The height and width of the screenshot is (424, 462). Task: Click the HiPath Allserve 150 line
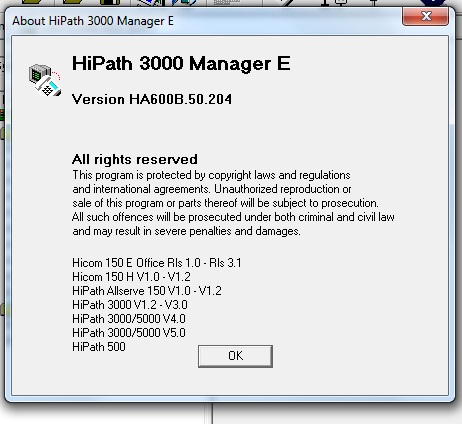coord(147,291)
